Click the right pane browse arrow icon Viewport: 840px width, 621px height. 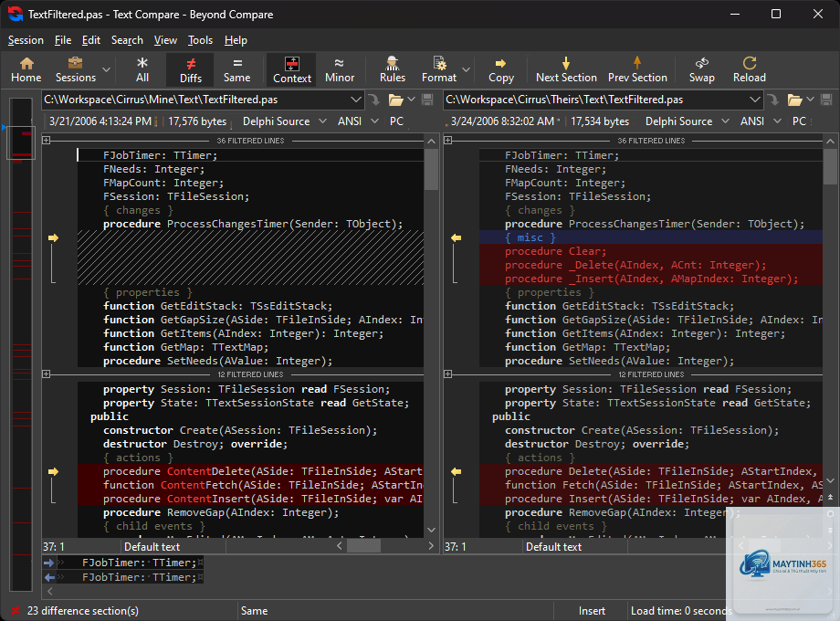pyautogui.click(x=773, y=100)
